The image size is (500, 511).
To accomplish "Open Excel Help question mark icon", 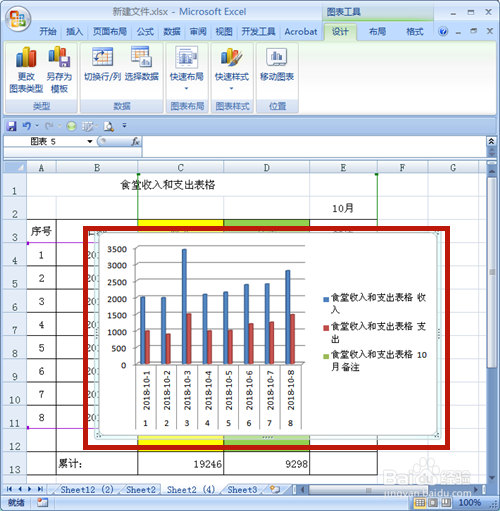I will click(443, 32).
